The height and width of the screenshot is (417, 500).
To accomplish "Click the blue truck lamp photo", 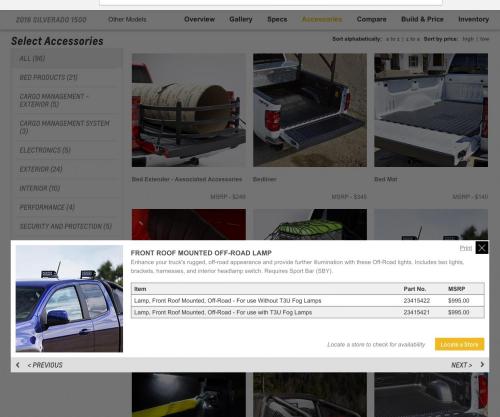I will coord(69,299).
